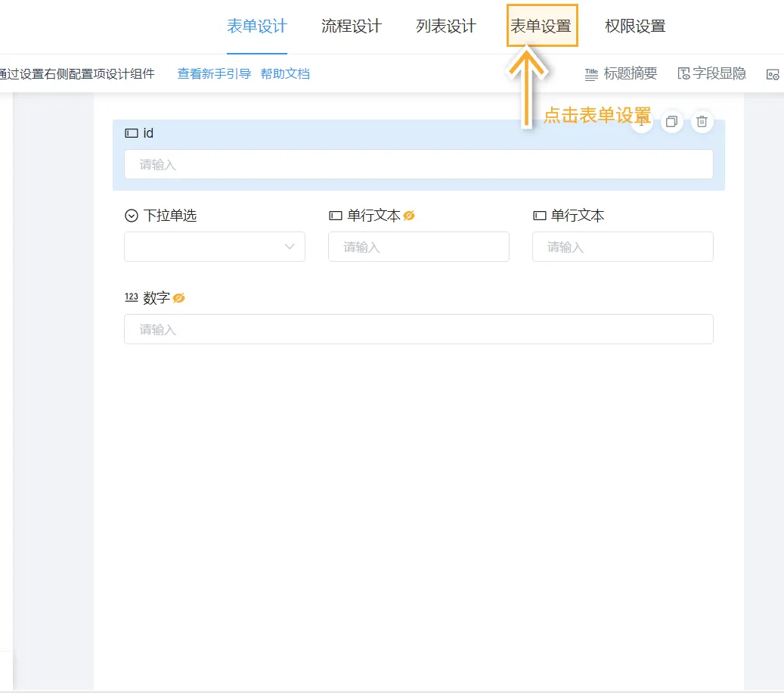
Task: Select the 权限设置 tab
Action: [635, 26]
